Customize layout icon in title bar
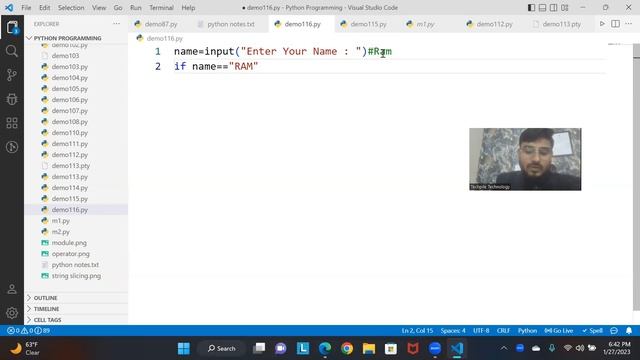The width and height of the screenshot is (640, 360). pyautogui.click(x=565, y=8)
